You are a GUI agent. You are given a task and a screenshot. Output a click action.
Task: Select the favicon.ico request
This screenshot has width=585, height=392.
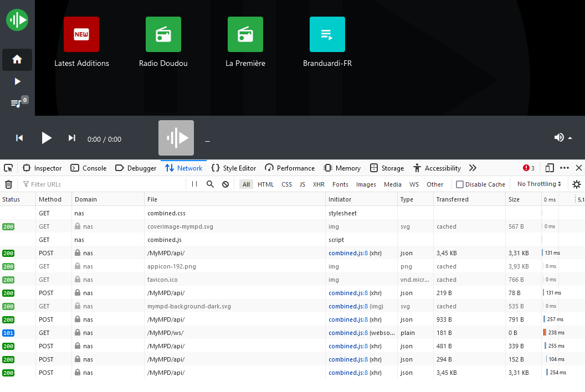(x=292, y=280)
